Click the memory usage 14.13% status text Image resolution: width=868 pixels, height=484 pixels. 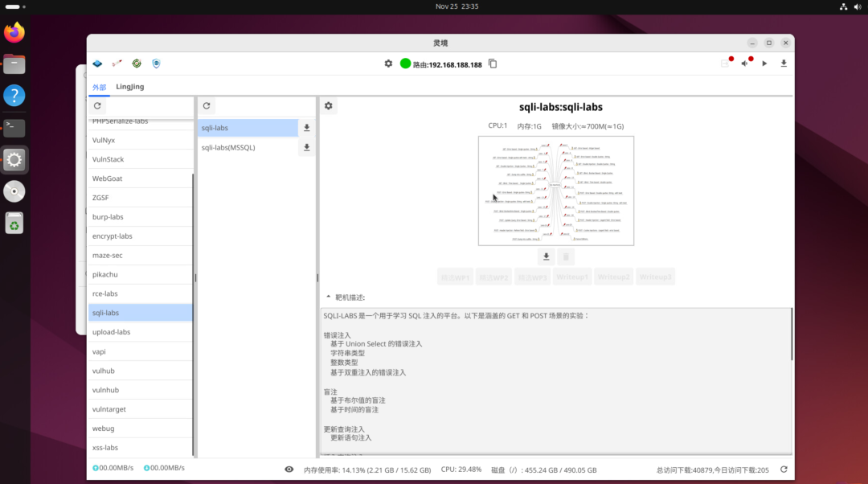click(367, 470)
